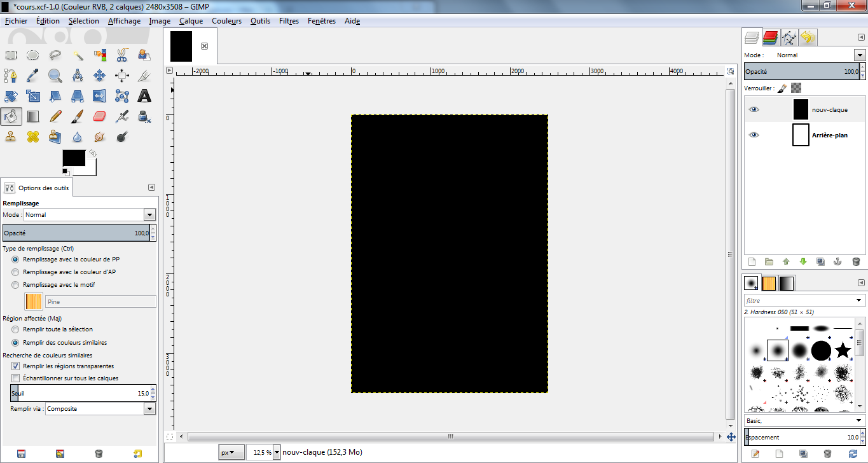This screenshot has height=463, width=868.
Task: Open the 'Remplir via' Composite dropdown
Action: [x=100, y=409]
